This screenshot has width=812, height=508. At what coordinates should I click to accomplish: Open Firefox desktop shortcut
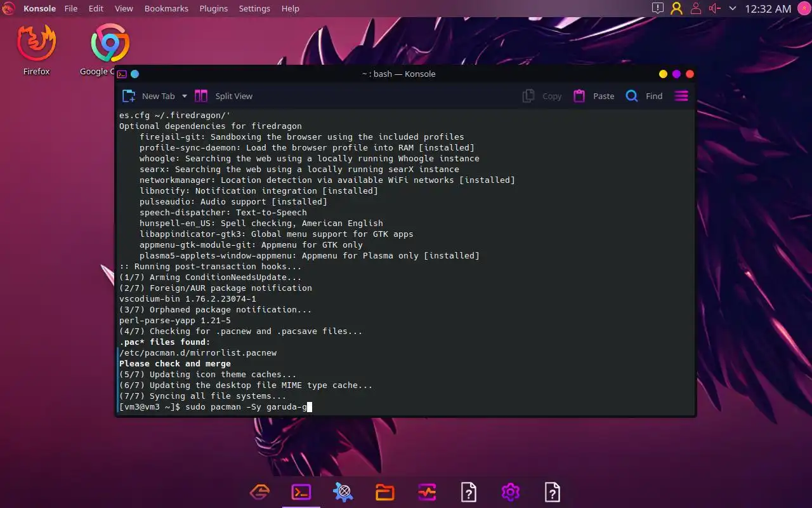[x=36, y=50]
